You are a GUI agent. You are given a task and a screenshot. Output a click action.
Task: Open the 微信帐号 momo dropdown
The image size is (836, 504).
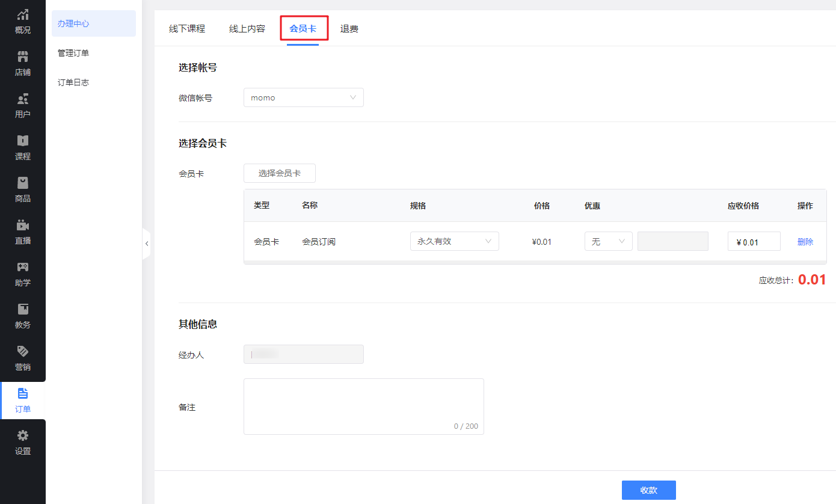[304, 97]
